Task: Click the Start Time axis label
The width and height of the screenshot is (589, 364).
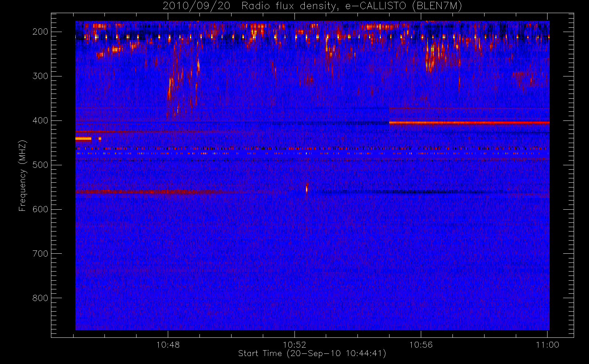Action: [x=312, y=353]
